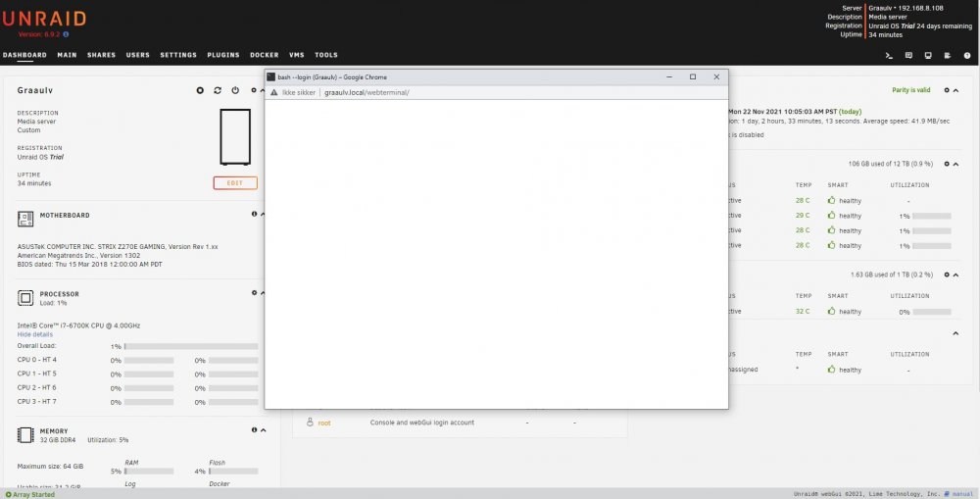Collapse the Parity status panel chevron
This screenshot has height=499, width=980.
pyautogui.click(x=955, y=90)
